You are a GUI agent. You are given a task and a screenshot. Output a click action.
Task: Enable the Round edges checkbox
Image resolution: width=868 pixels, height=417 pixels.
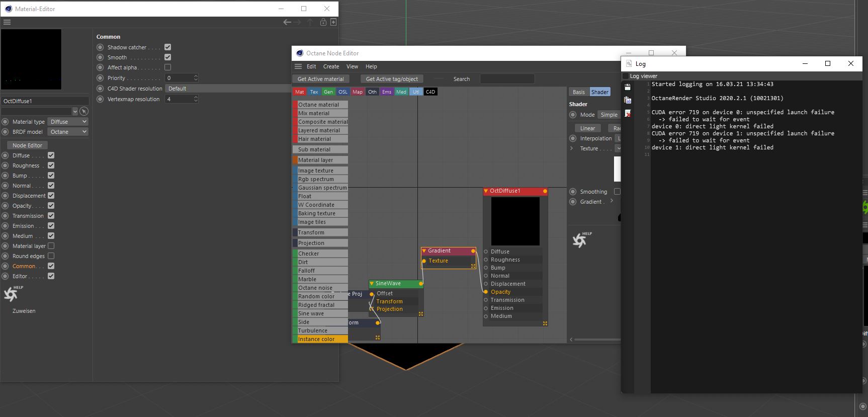tap(51, 256)
